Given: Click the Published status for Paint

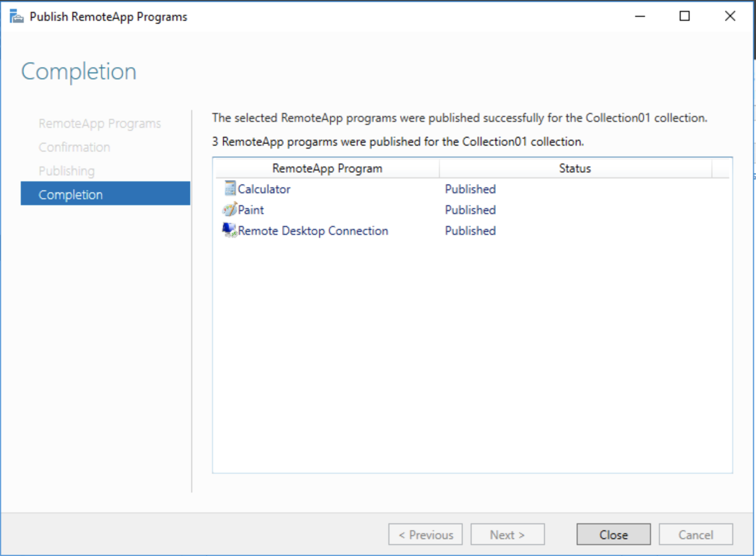Looking at the screenshot, I should pyautogui.click(x=470, y=210).
